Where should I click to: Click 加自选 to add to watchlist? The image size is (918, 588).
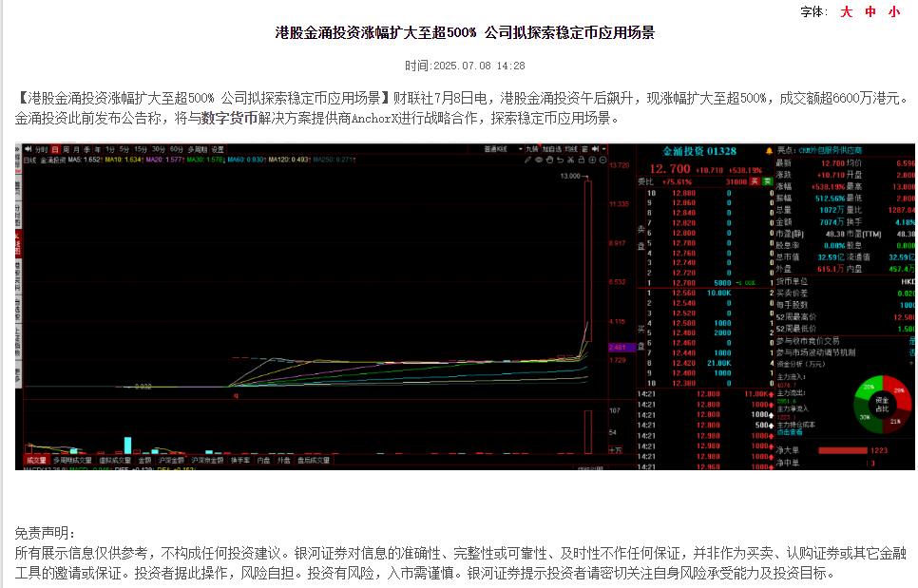click(x=552, y=149)
